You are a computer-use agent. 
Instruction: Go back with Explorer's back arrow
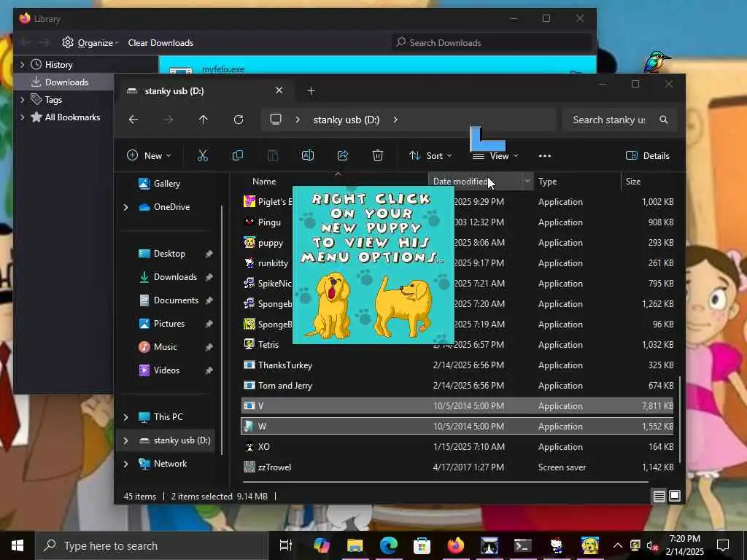coord(133,120)
